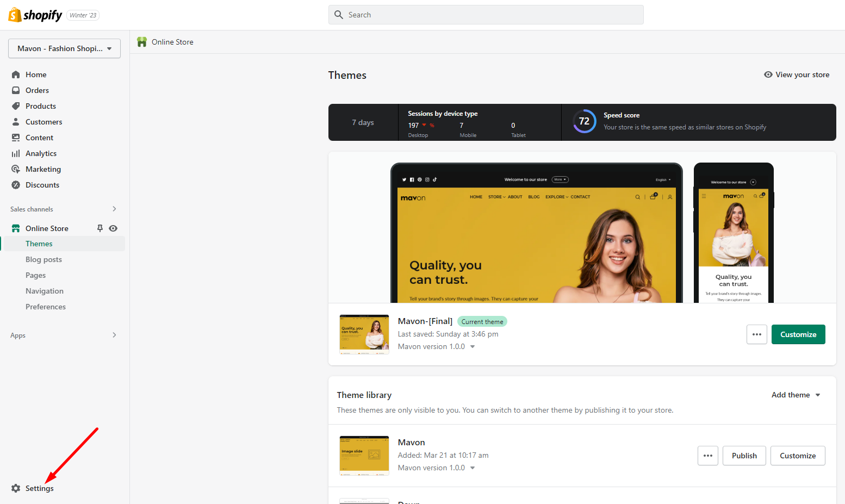Customize the current theme
Screen dimensions: 845x504
click(798, 334)
